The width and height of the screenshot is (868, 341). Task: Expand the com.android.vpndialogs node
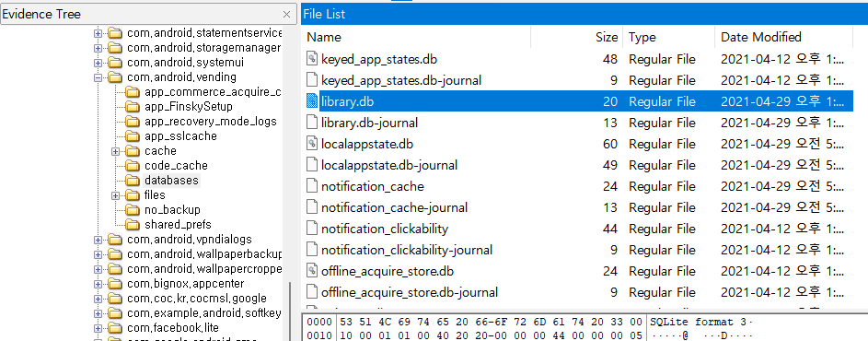[98, 240]
